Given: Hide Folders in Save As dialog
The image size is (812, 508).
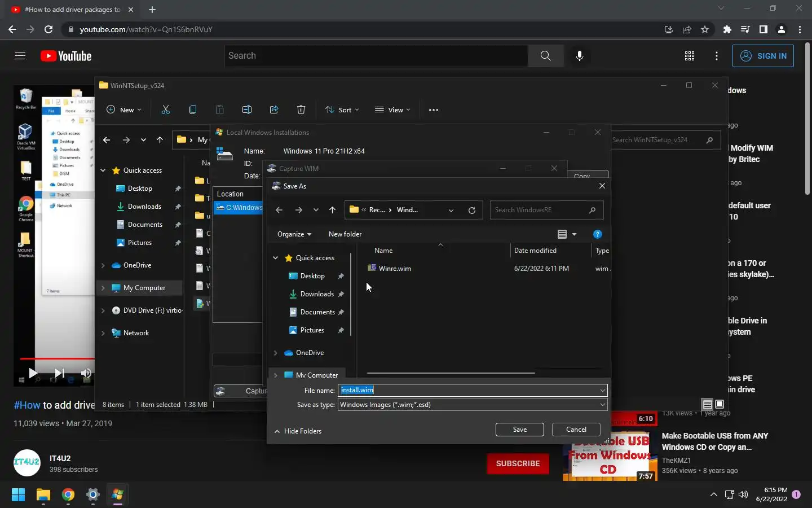Looking at the screenshot, I should 297,431.
